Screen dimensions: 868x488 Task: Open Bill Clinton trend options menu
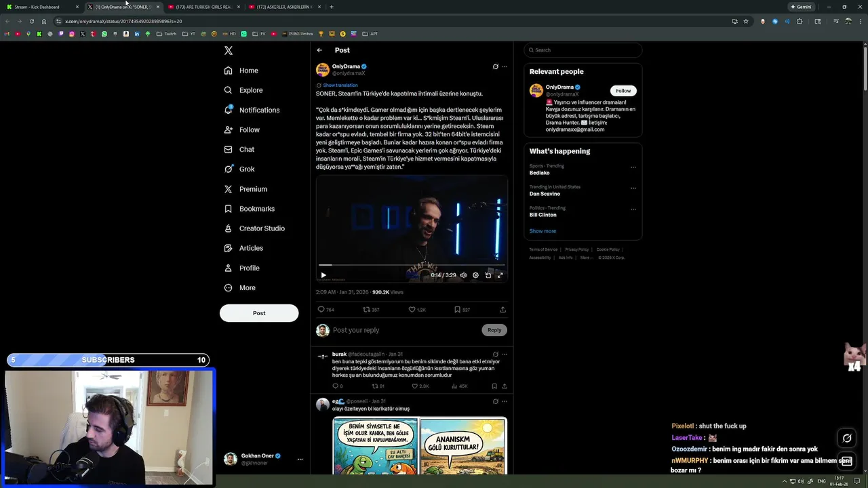tap(633, 209)
